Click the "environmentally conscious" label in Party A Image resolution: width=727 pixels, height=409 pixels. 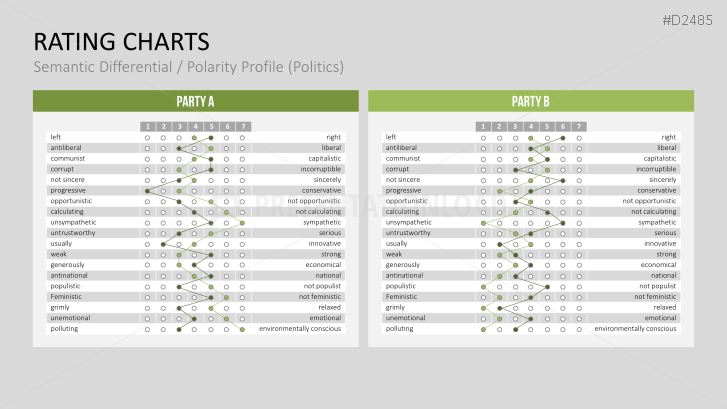[300, 328]
